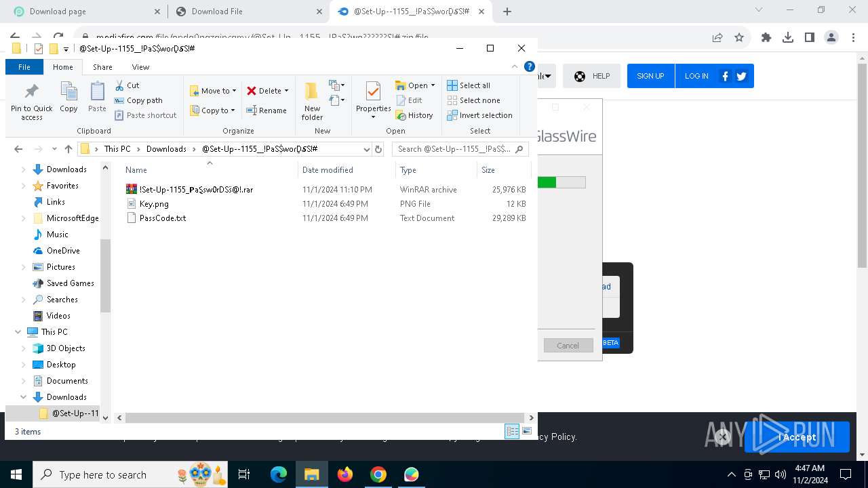Click the red Delete icon

pos(252,91)
